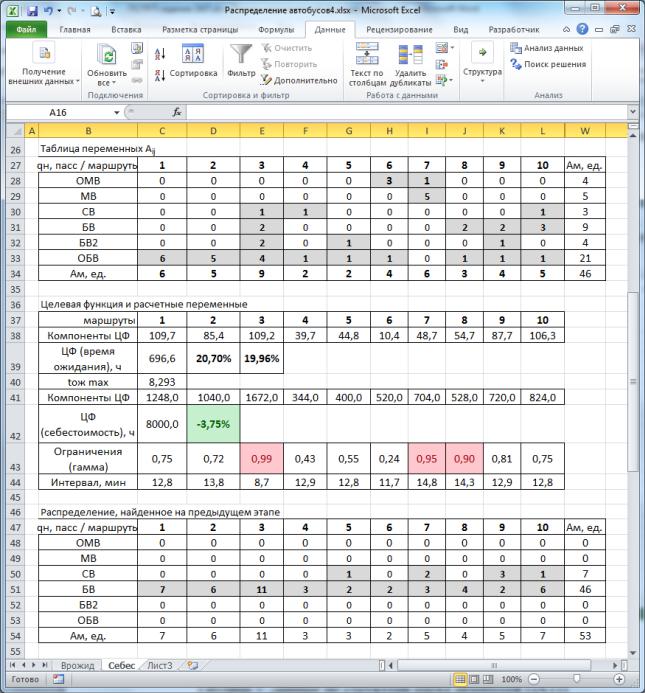
Task: Go to last sheet with navigation arrow
Action: (44, 665)
